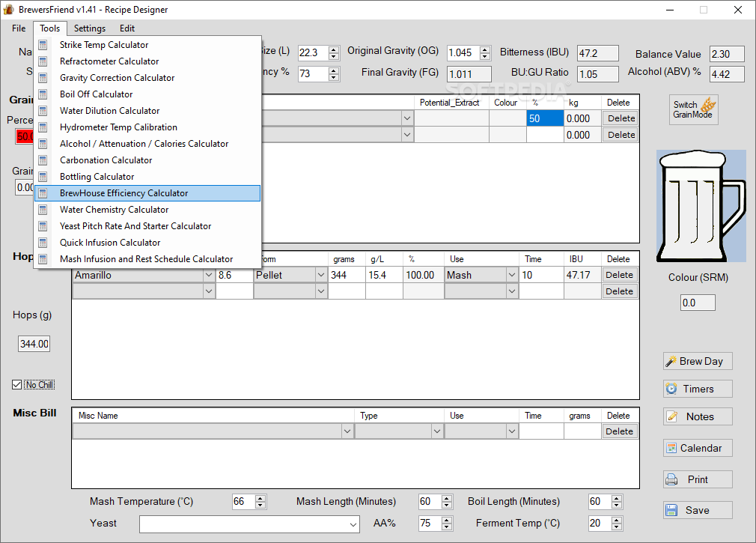756x543 pixels.
Task: Open the first grain row dropdown
Action: coord(407,118)
